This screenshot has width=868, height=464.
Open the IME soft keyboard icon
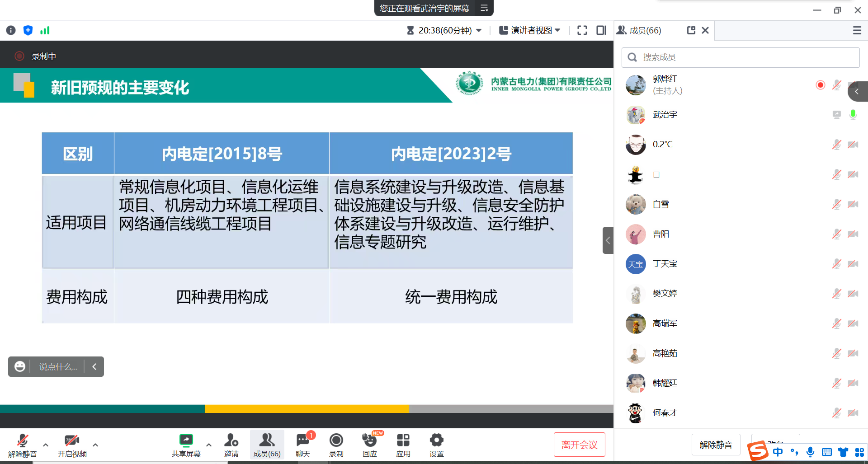click(827, 452)
